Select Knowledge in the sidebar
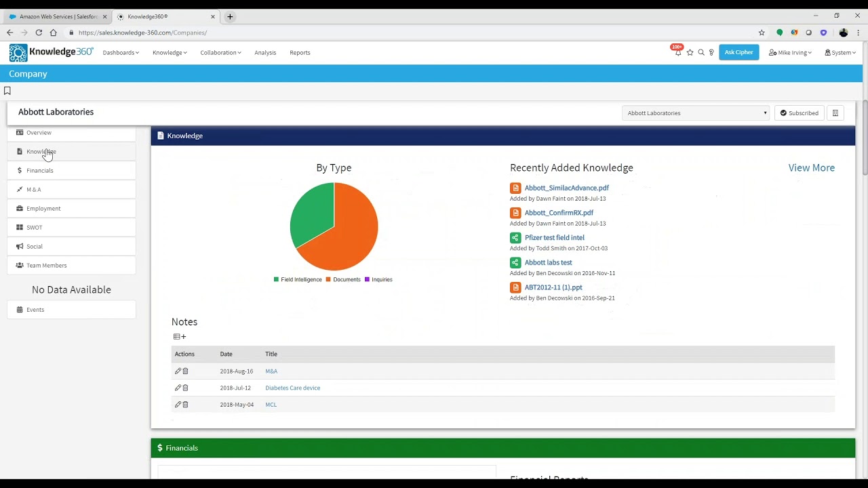The height and width of the screenshot is (488, 868). (71, 152)
